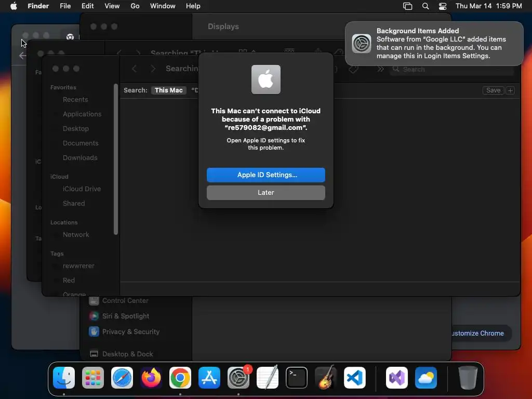Image resolution: width=532 pixels, height=399 pixels.
Task: Click the Customize Chrome button
Action: [481, 333]
